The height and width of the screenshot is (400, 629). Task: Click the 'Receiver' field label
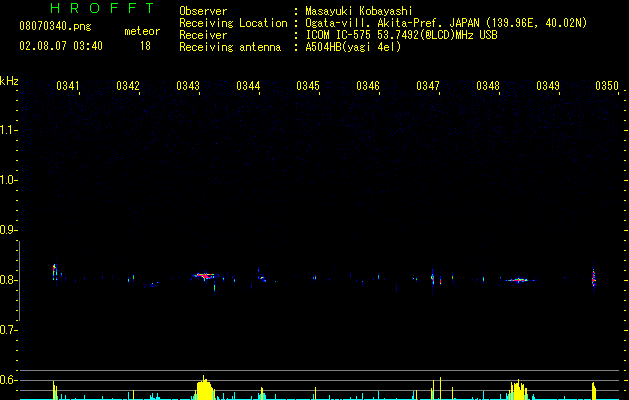[x=203, y=35]
